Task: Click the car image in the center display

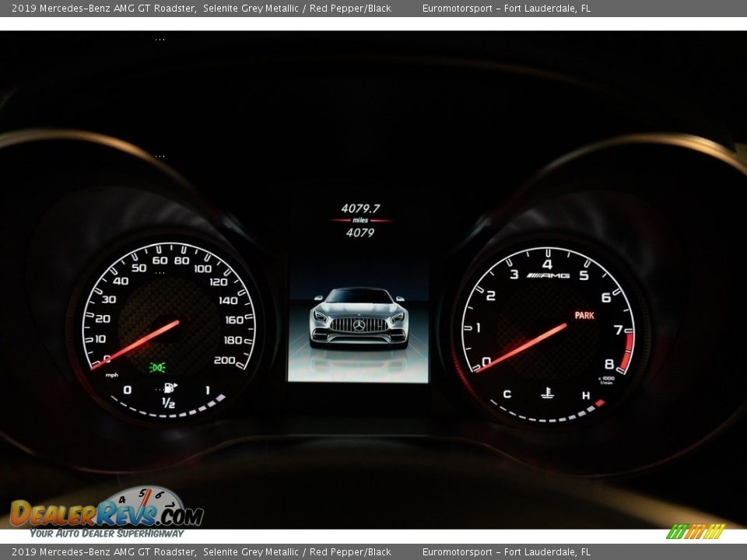Action: tap(358, 317)
